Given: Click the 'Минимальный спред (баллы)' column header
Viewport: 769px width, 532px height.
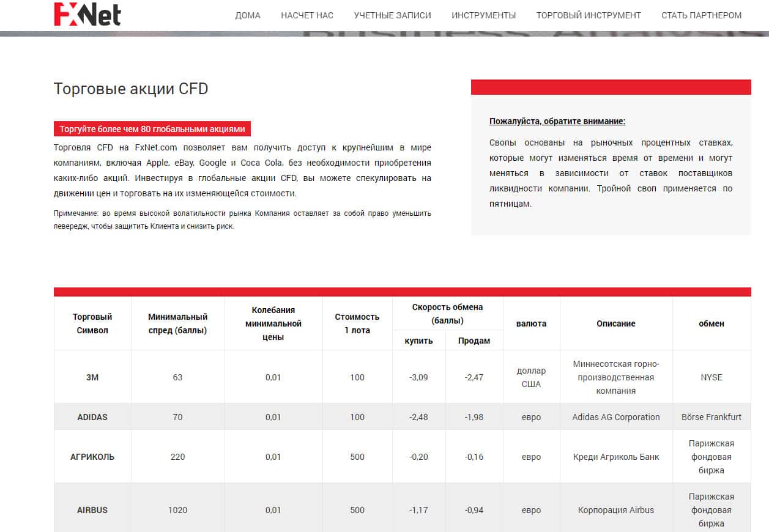Looking at the screenshot, I should pyautogui.click(x=178, y=323).
